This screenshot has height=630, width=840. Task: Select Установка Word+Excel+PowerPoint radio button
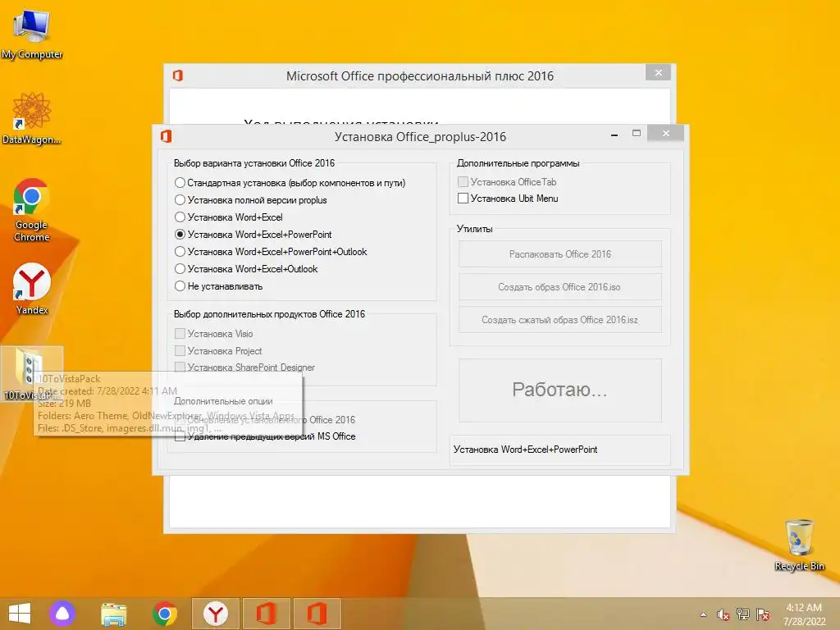tap(253, 234)
